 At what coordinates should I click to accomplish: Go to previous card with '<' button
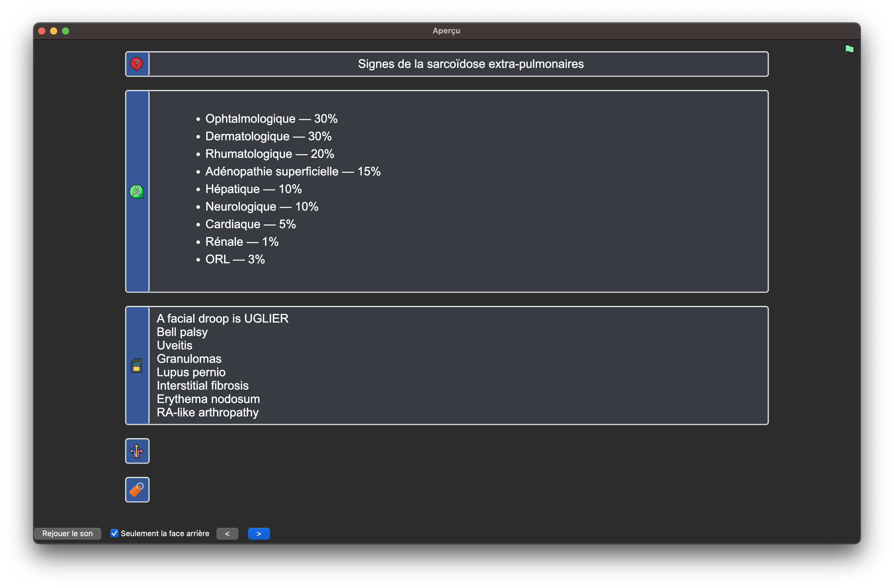(227, 533)
